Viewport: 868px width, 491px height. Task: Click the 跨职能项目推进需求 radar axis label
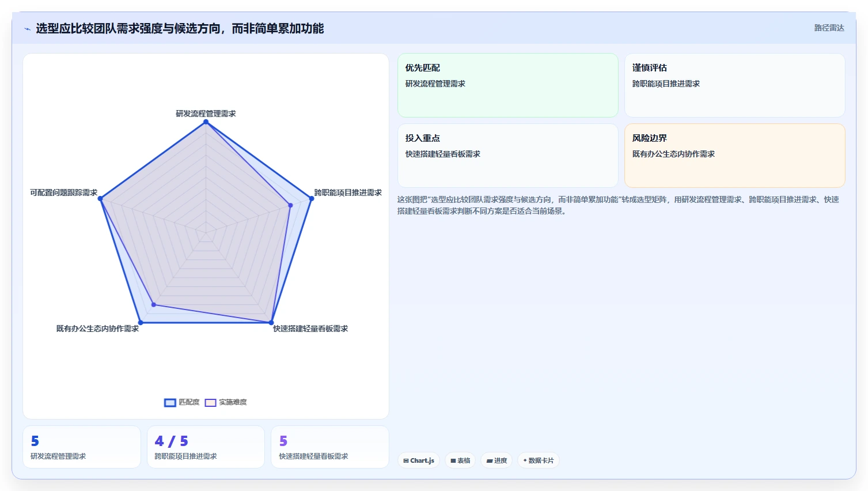point(348,192)
